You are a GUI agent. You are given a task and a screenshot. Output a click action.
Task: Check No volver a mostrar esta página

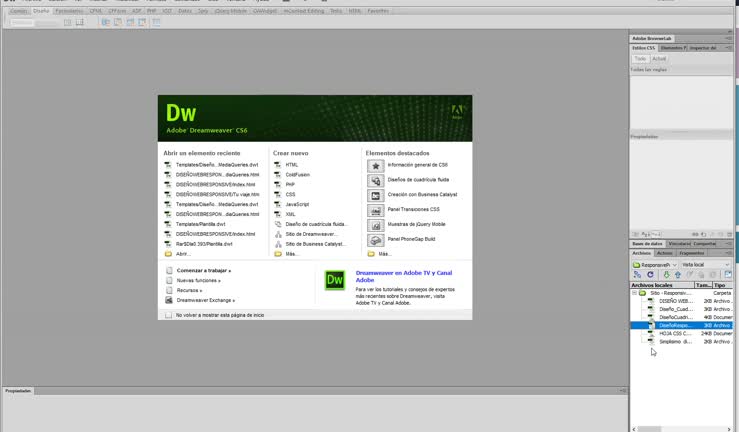(x=168, y=315)
